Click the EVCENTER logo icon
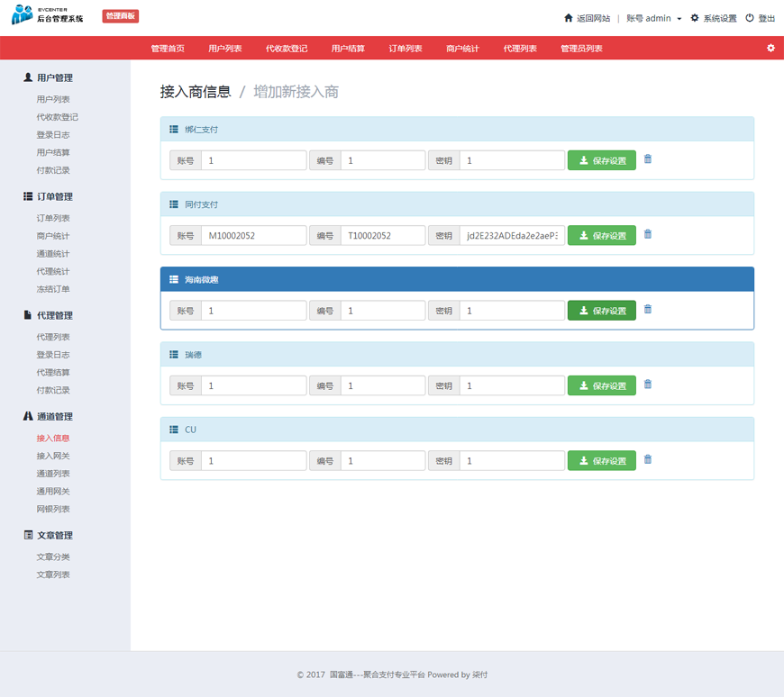 (22, 14)
